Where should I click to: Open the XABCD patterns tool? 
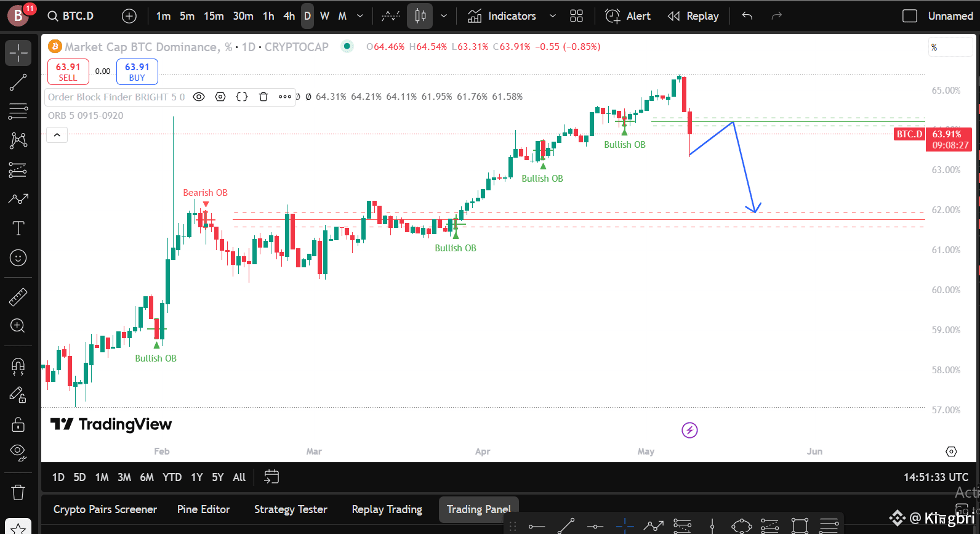coord(18,140)
